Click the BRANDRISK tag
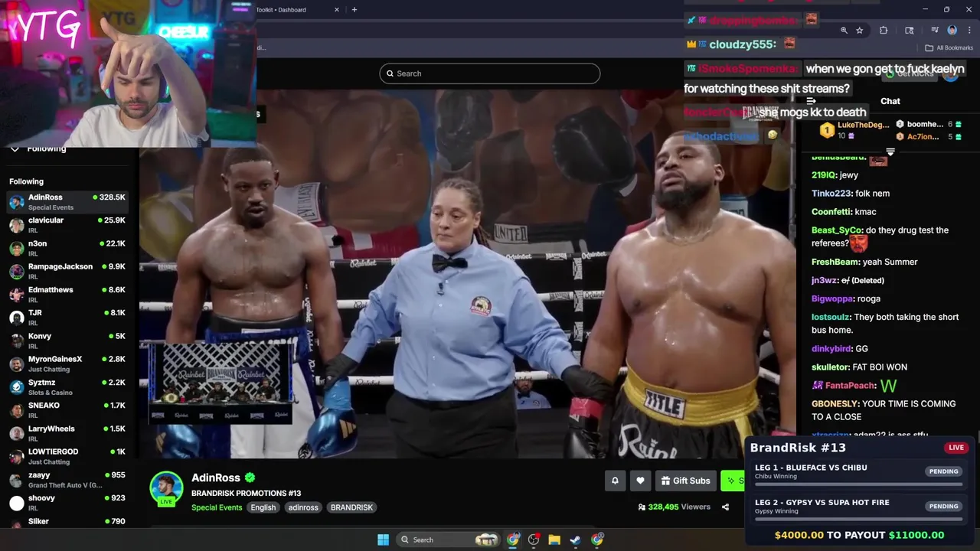 coord(351,507)
